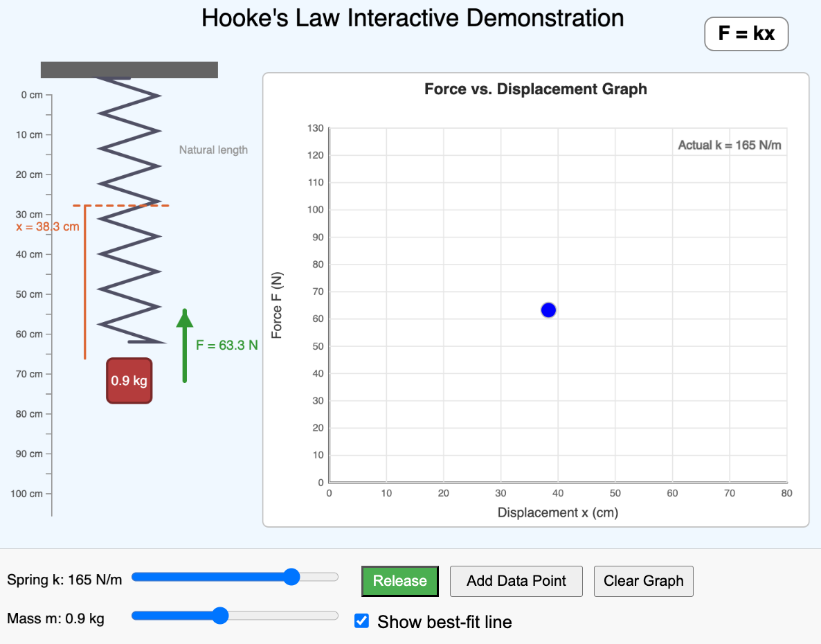Enable the Show best-fit line checkbox
The width and height of the screenshot is (821, 644).
(361, 620)
